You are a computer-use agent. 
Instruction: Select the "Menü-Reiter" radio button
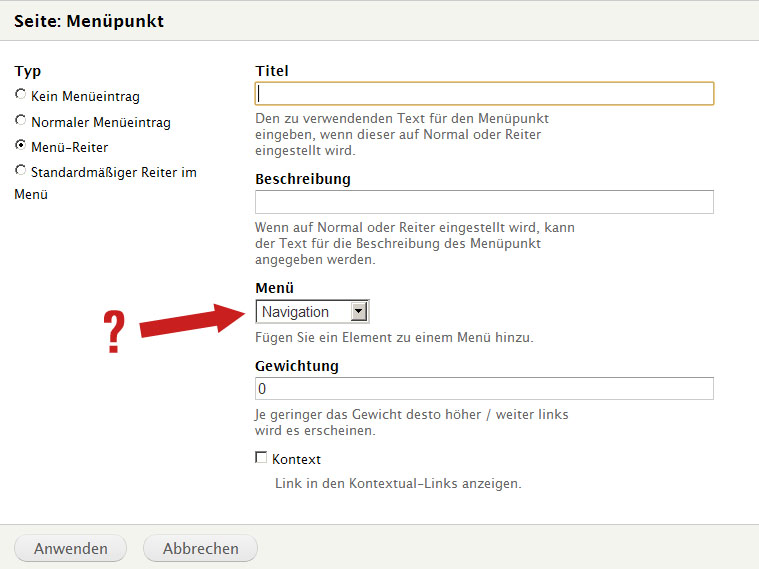pos(21,146)
